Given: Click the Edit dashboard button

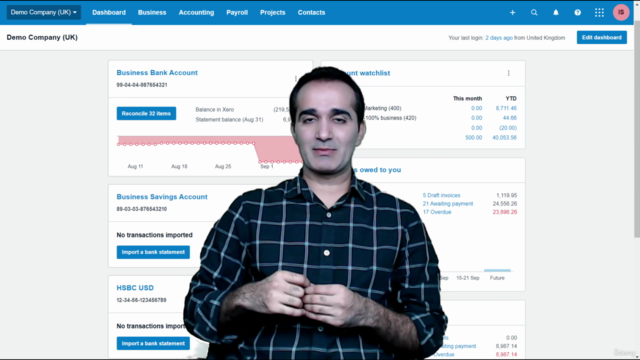Looking at the screenshot, I should tap(602, 38).
